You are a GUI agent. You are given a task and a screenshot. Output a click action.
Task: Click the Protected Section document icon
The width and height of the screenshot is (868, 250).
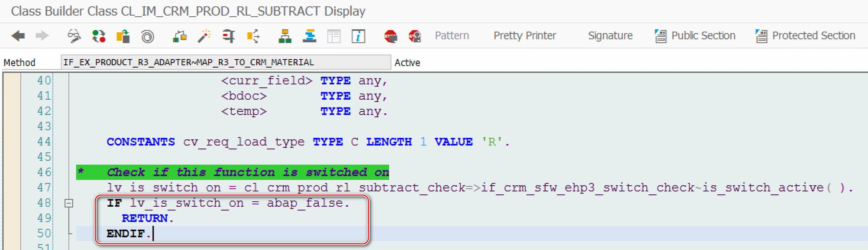point(761,36)
